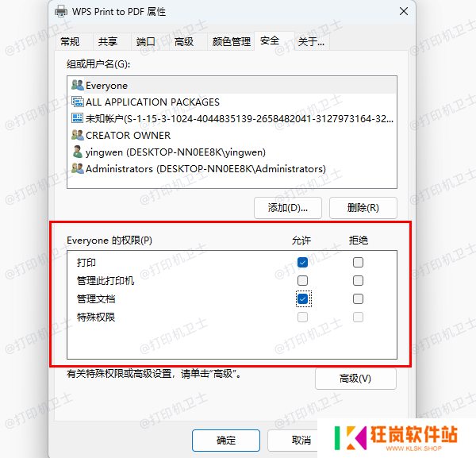476x458 pixels.
Task: Select the yingwen user icon
Action: click(78, 152)
